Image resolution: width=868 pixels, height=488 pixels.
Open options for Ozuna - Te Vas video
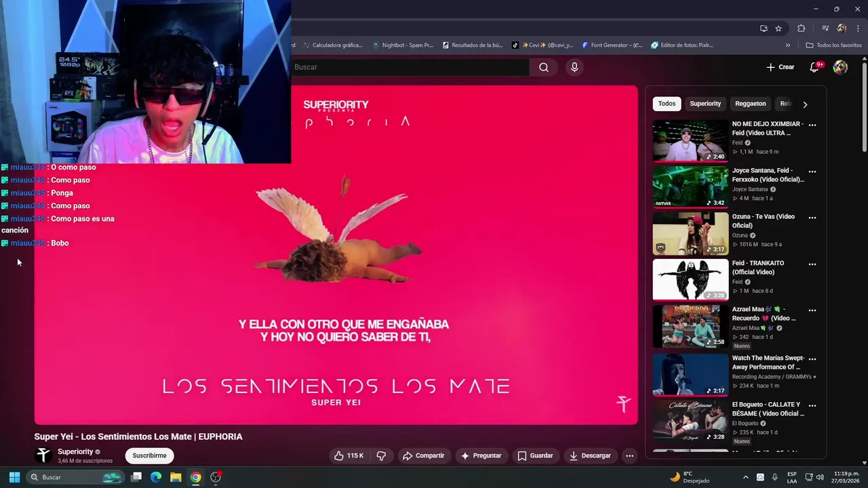tap(812, 218)
